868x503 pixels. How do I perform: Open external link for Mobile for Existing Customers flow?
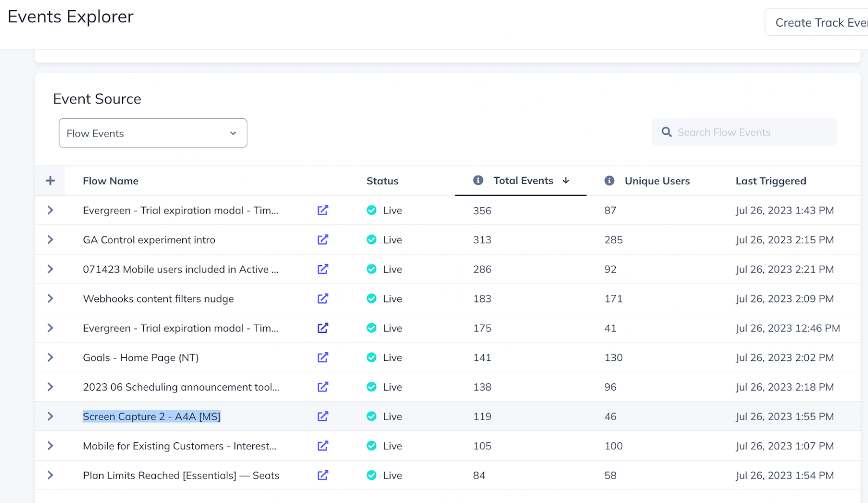coord(323,446)
